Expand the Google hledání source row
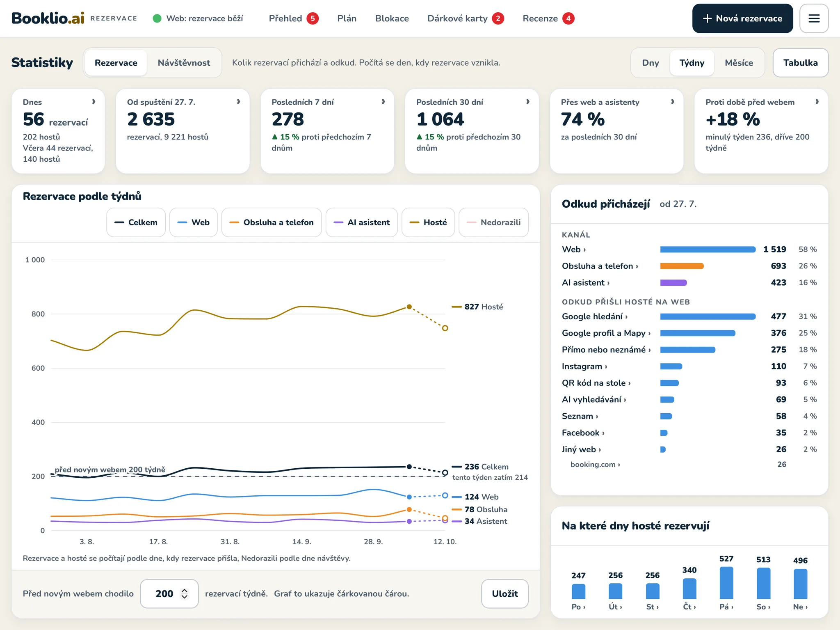This screenshot has height=630, width=840. click(x=689, y=316)
